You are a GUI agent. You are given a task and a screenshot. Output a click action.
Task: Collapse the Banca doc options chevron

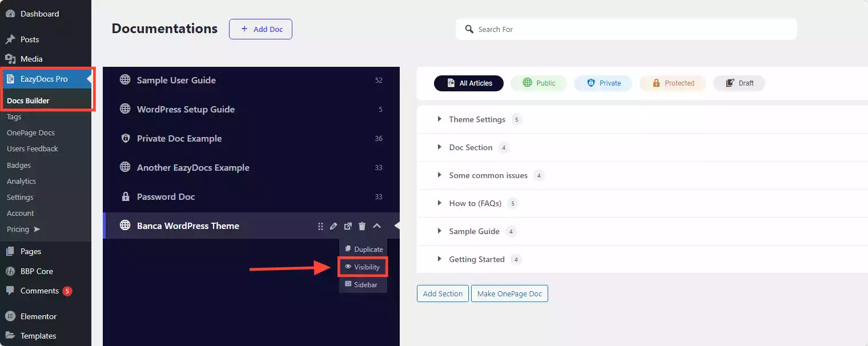377,226
